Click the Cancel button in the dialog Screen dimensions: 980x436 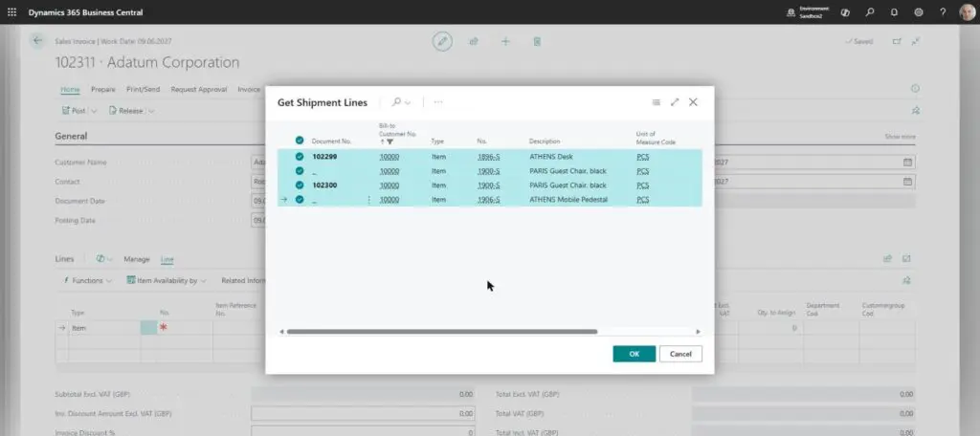(680, 354)
